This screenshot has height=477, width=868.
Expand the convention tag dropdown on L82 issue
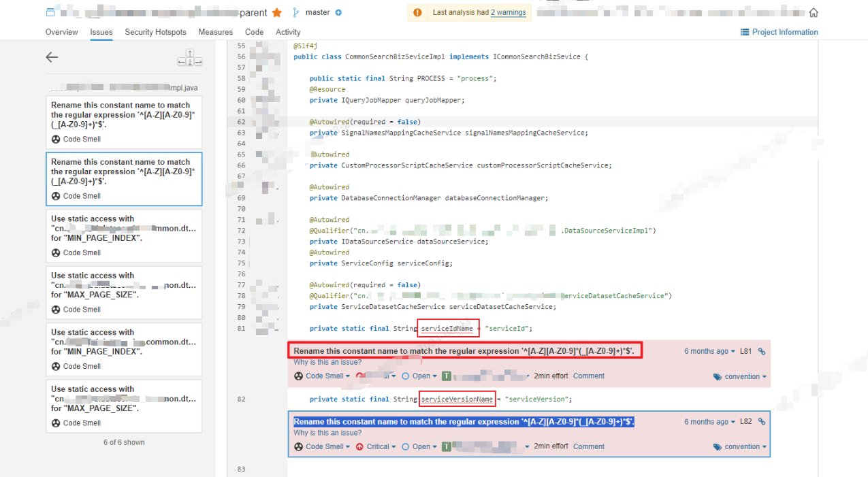[740, 447]
